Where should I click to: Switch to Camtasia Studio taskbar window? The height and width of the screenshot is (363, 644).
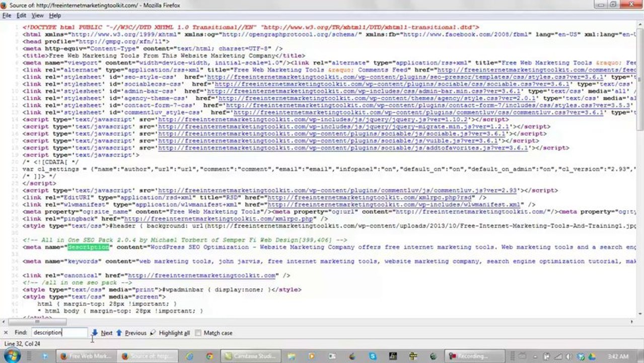click(250, 356)
